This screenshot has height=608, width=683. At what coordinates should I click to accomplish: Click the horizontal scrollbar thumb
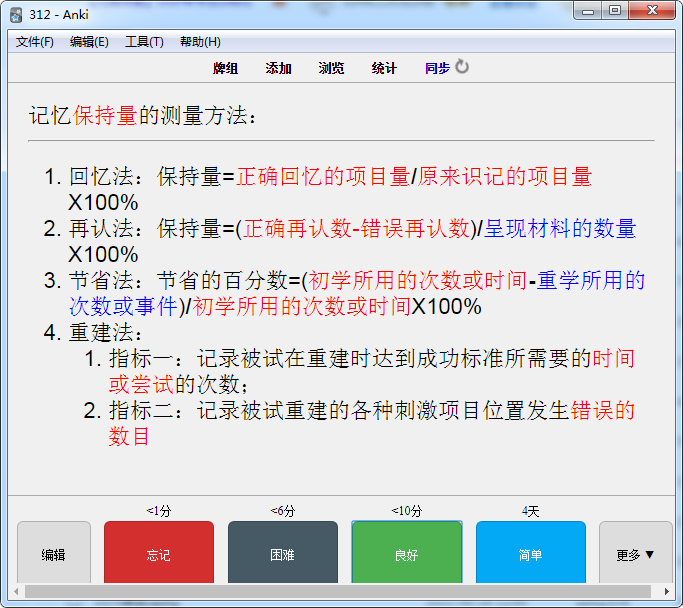point(338,591)
